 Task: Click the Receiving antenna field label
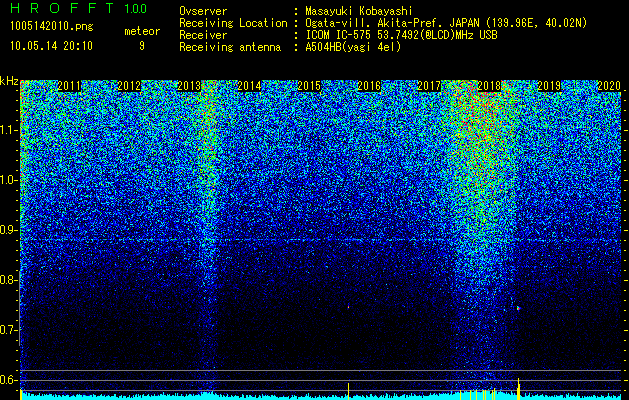point(230,47)
